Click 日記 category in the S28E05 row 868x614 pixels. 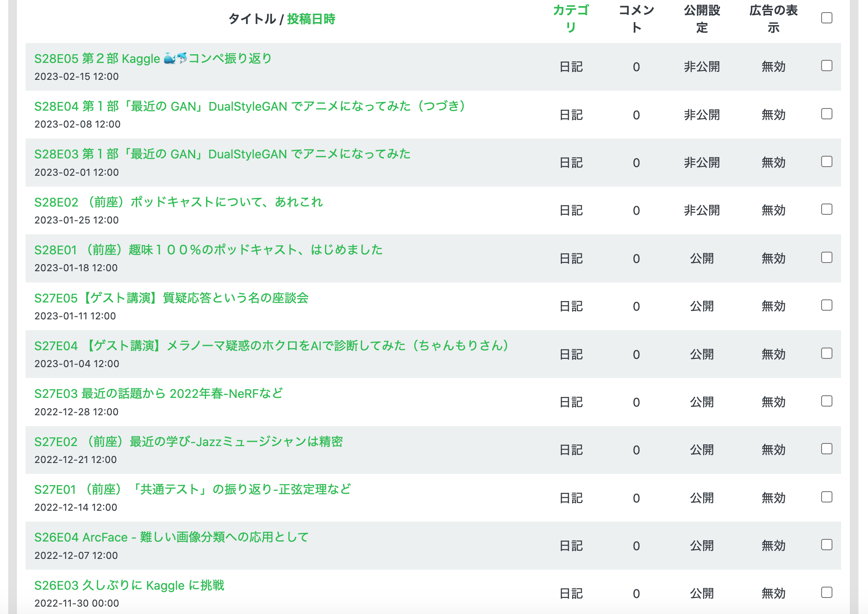point(571,67)
